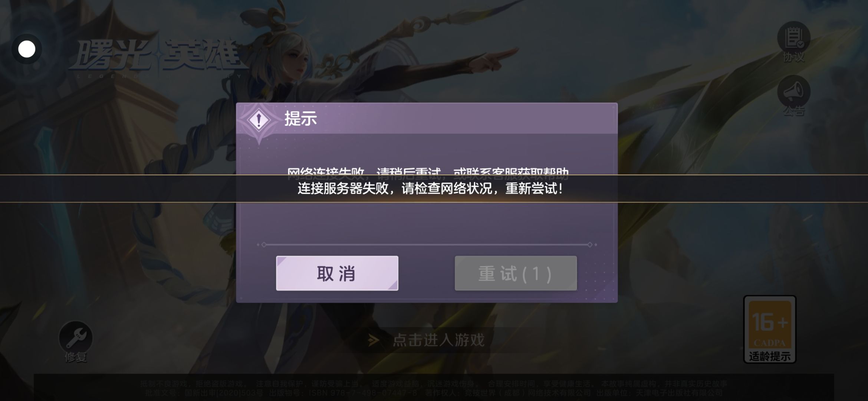
Task: Click the 适龄提示 label under the badge
Action: 770,356
